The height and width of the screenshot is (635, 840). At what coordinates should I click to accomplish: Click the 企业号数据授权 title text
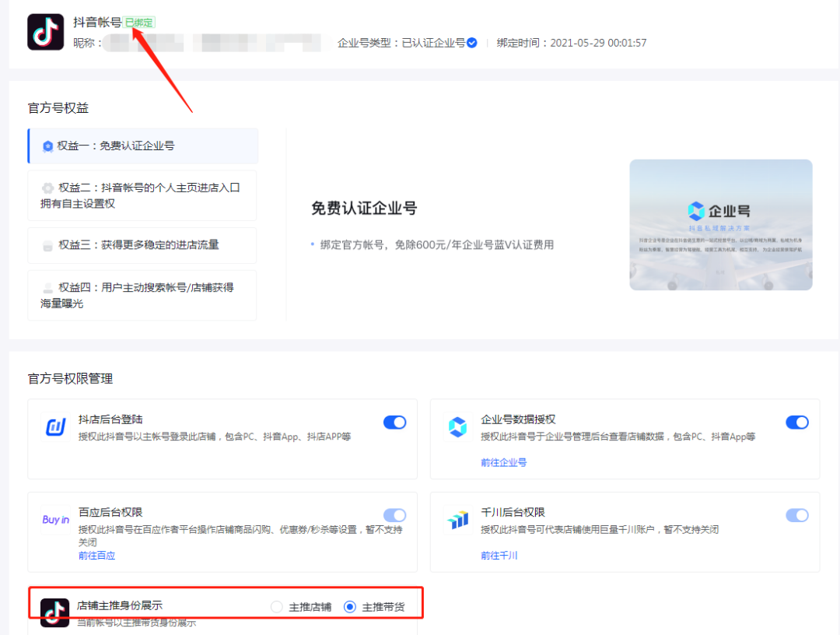[518, 419]
